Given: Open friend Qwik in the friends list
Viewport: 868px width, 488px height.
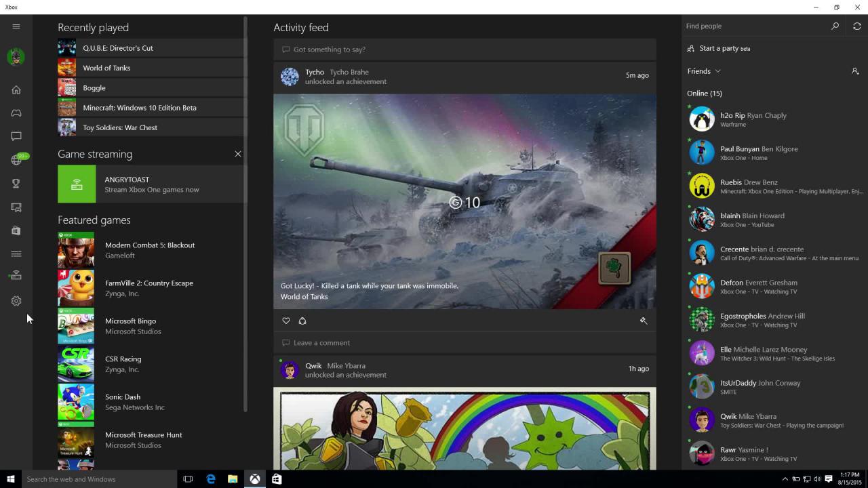Looking at the screenshot, I should point(774,420).
